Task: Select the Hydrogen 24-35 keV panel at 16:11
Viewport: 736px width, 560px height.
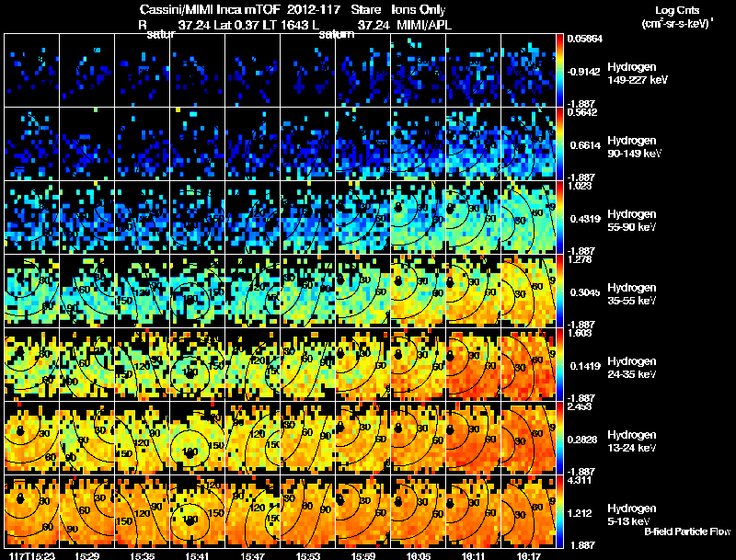Action: point(474,365)
